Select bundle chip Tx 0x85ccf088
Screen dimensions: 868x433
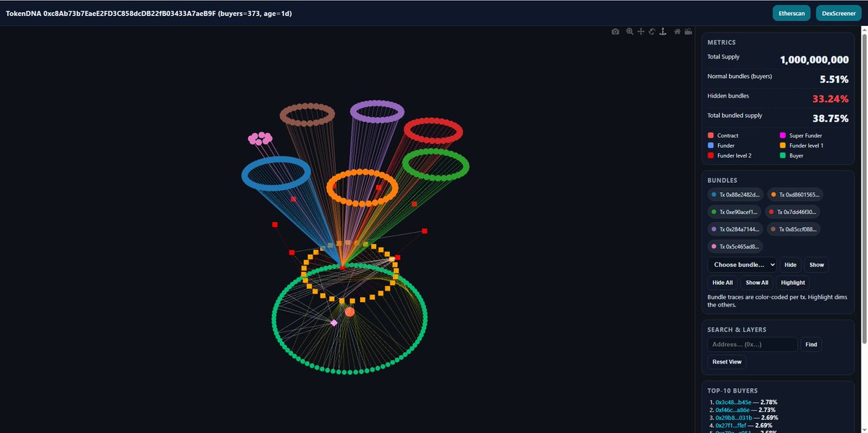[795, 229]
